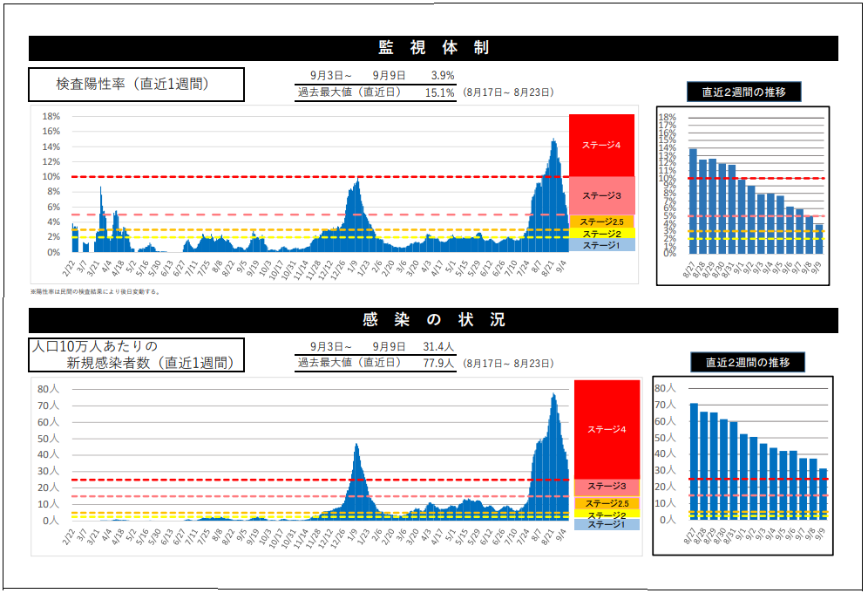Select the 31.4人 new infections value

[x=437, y=346]
